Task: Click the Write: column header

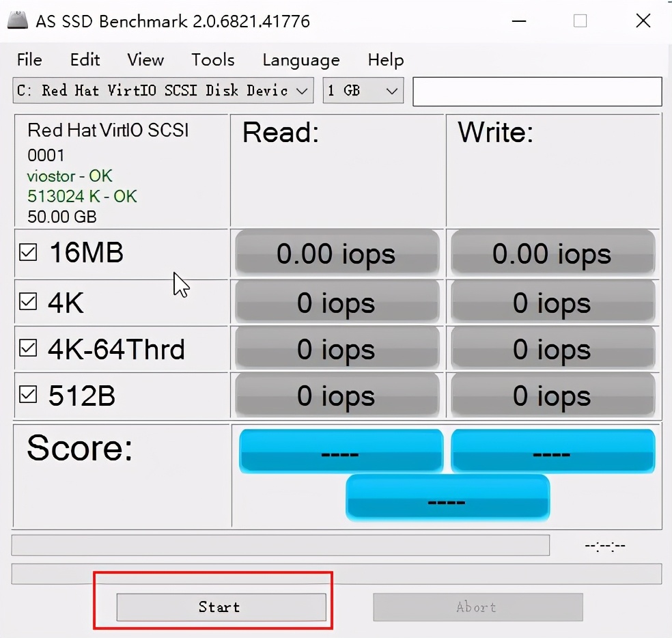Action: click(x=495, y=132)
